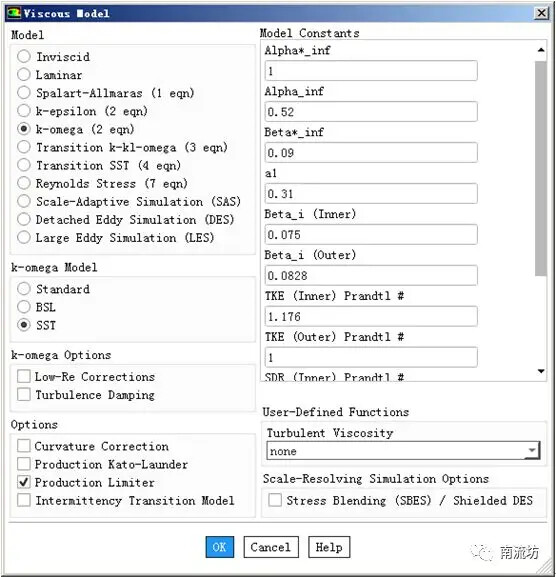The image size is (556, 577).
Task: Click the Beta_i (Inner) input field
Action: (371, 235)
